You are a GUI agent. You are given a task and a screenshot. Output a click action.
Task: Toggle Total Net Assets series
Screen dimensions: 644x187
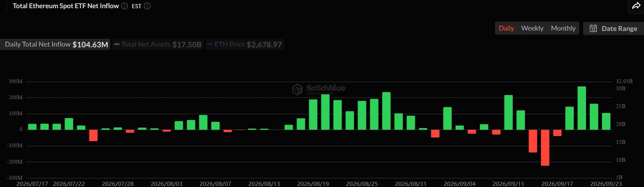(x=158, y=44)
